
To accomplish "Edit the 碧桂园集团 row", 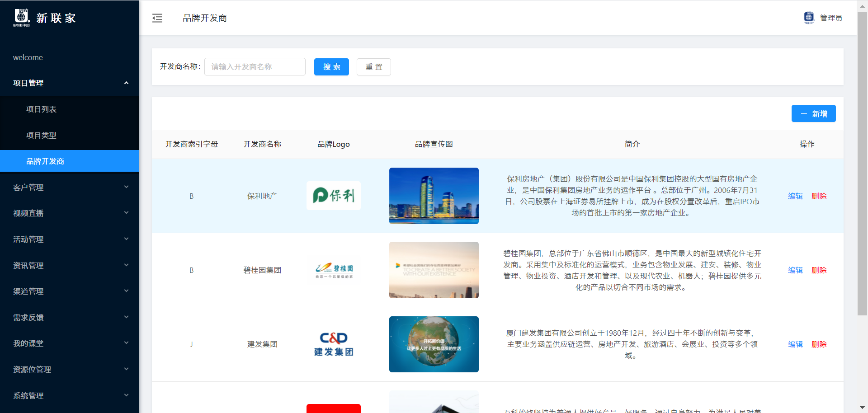I will tap(795, 270).
